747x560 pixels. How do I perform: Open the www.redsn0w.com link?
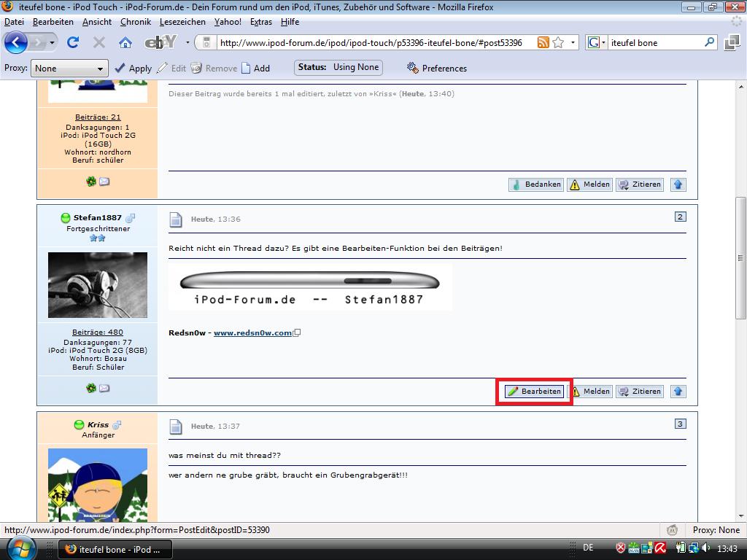tap(252, 332)
